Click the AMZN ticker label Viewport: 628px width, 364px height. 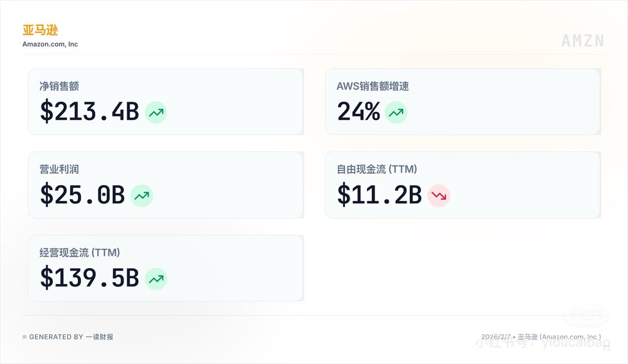583,41
